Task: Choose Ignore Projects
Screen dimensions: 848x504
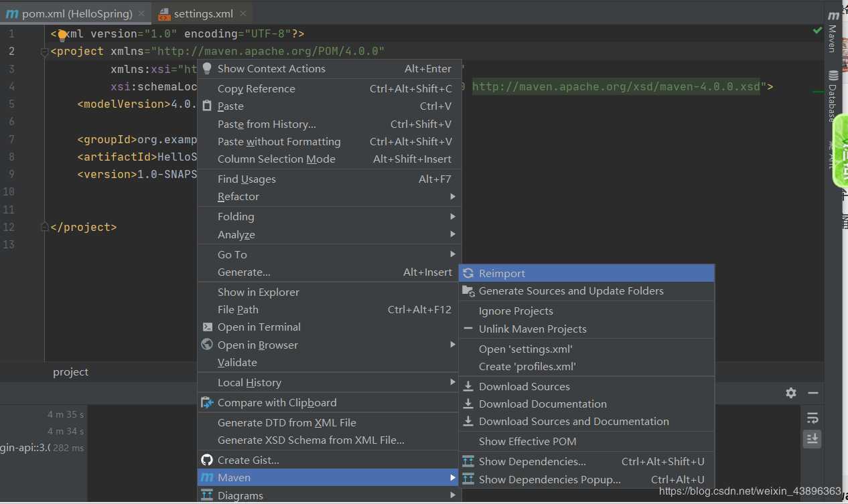Action: tap(587, 311)
